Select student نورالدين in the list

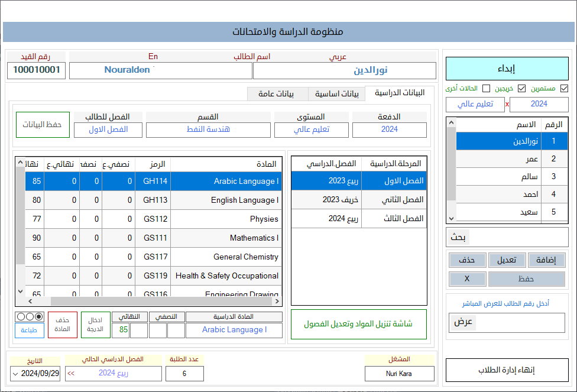click(x=512, y=141)
